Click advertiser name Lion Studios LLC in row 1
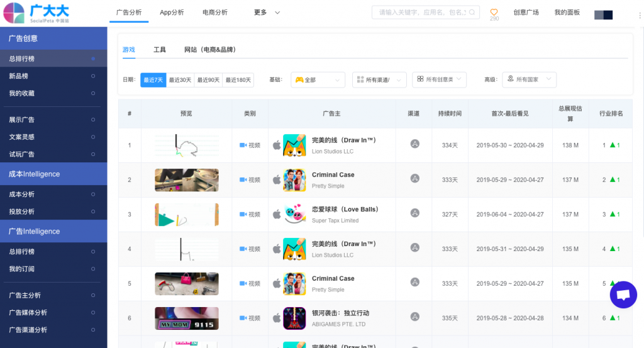The image size is (644, 348). pos(332,151)
